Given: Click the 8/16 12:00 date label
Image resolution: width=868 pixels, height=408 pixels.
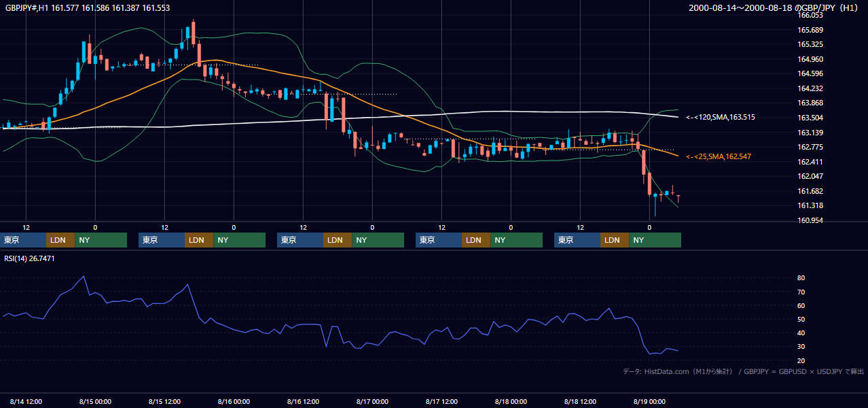Looking at the screenshot, I should (x=303, y=401).
